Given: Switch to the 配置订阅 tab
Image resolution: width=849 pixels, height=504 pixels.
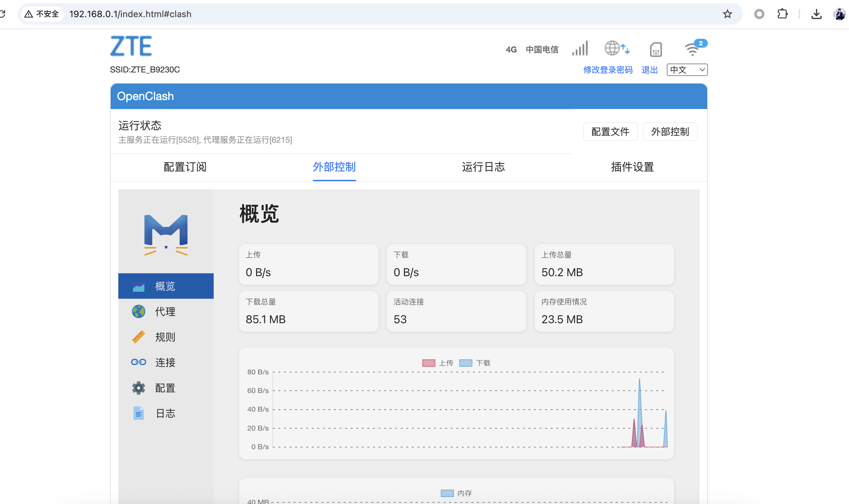Looking at the screenshot, I should [x=185, y=167].
